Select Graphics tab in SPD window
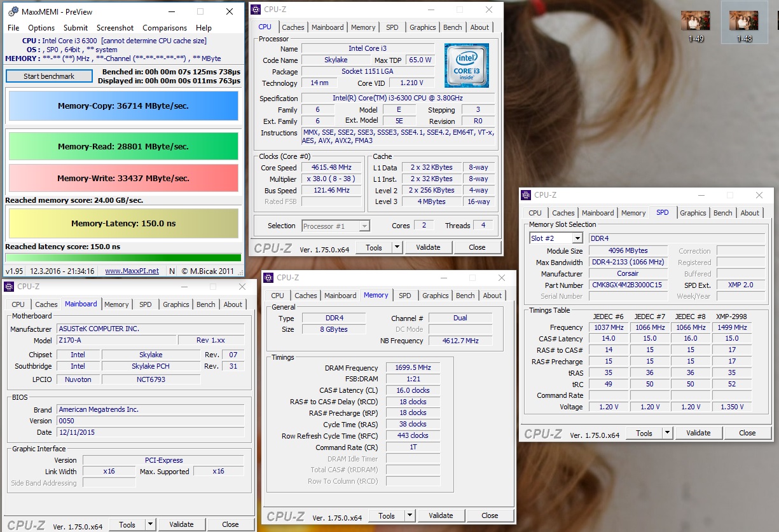Viewport: 779px width, 532px height. click(693, 213)
